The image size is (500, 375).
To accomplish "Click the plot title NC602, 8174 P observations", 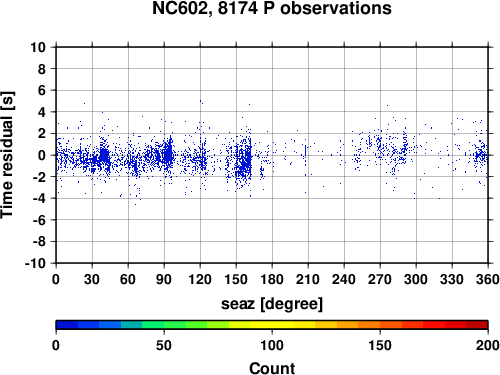I will point(272,8).
